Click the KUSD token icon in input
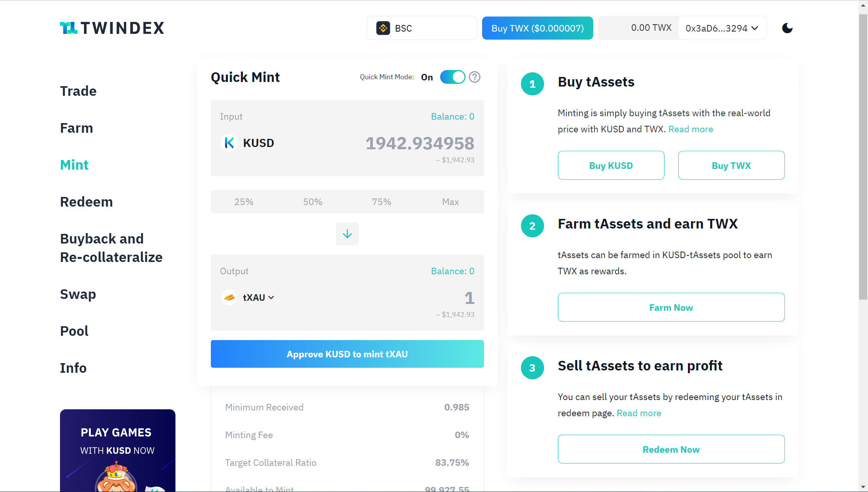The image size is (868, 492). [x=229, y=143]
